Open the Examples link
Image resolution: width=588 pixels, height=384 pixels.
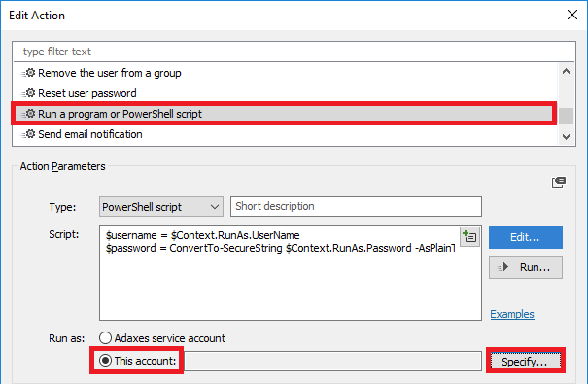click(512, 314)
